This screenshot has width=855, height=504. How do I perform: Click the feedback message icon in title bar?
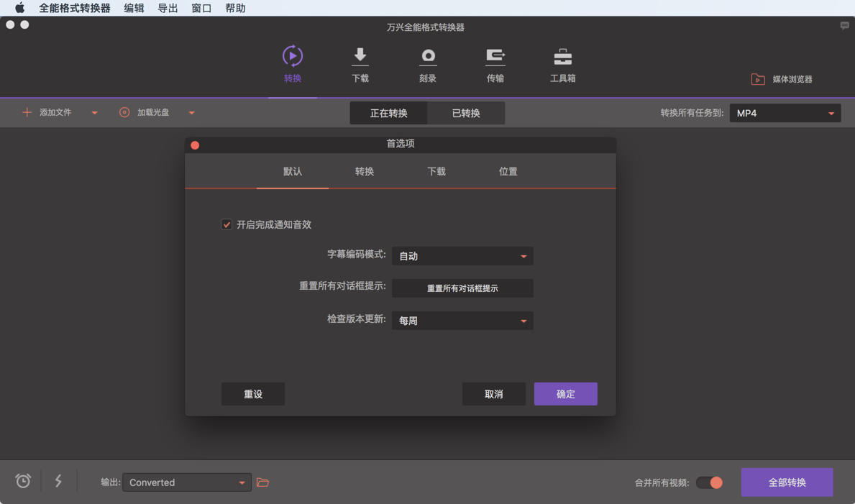(844, 26)
